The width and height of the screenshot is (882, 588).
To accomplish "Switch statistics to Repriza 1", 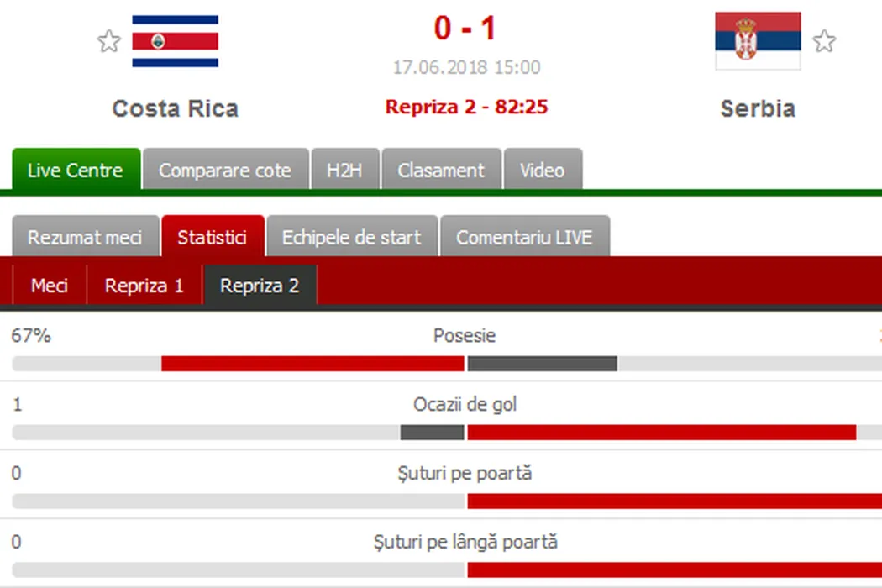I will (144, 286).
